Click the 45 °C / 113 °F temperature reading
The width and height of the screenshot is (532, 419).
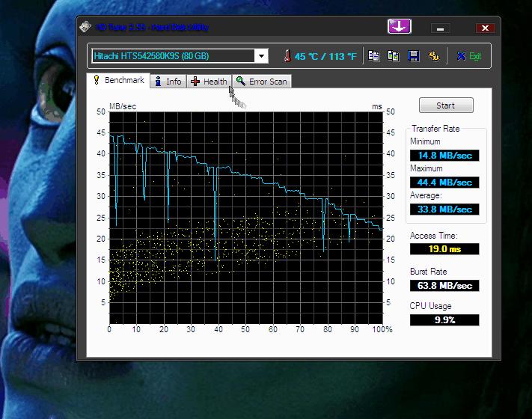(325, 56)
